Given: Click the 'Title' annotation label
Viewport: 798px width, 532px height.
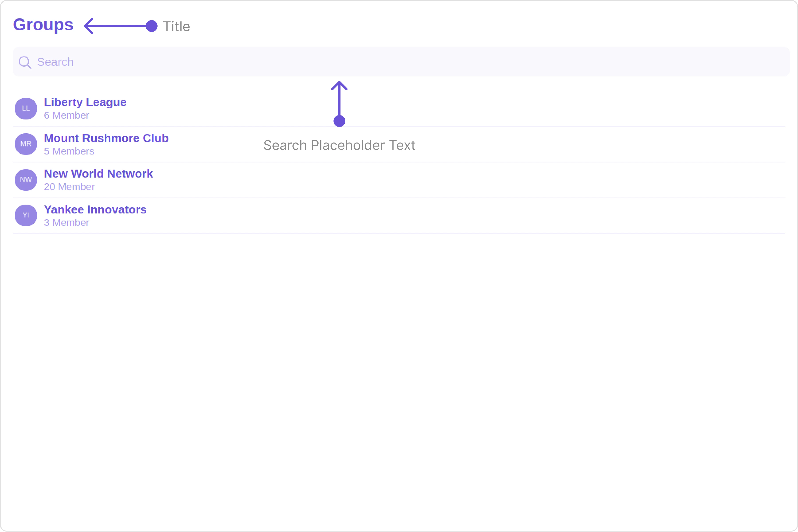Looking at the screenshot, I should pos(176,27).
